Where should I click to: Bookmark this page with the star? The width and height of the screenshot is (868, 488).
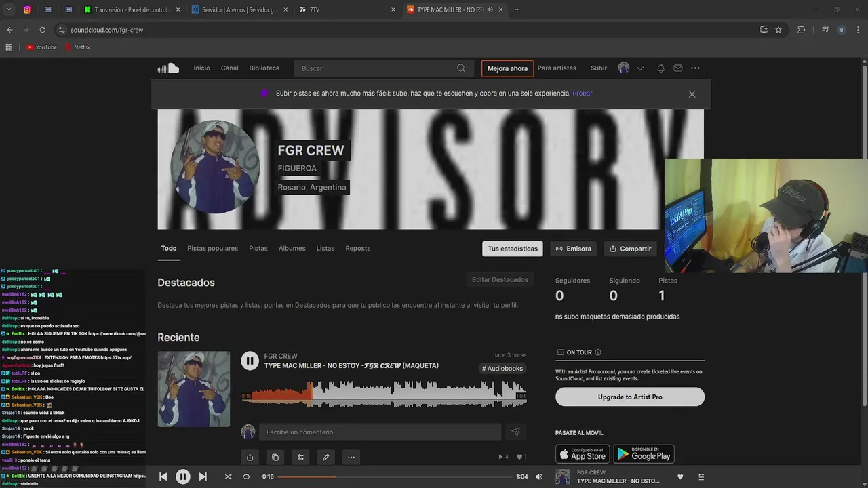778,30
